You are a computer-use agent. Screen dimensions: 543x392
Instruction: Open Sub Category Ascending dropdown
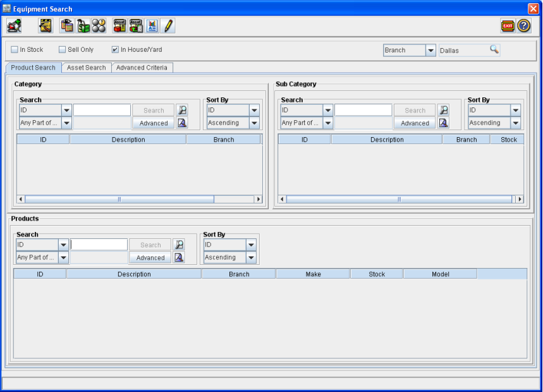pyautogui.click(x=516, y=123)
